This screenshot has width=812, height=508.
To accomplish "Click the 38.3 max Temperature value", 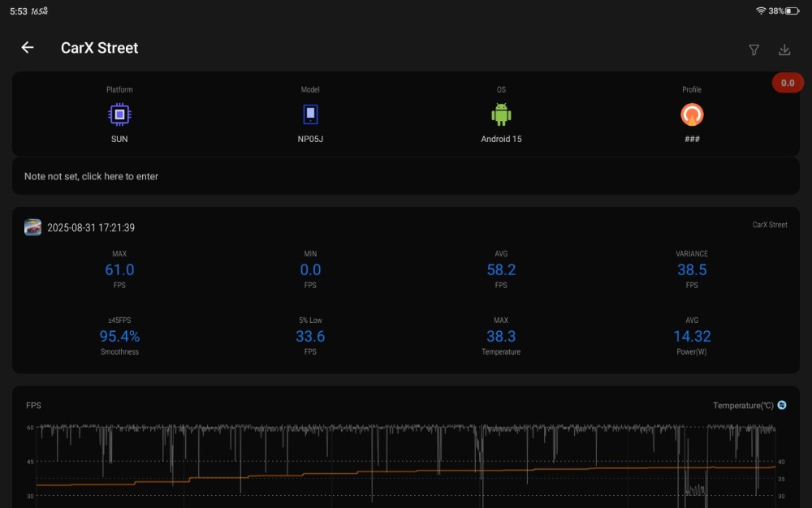I will tap(501, 336).
